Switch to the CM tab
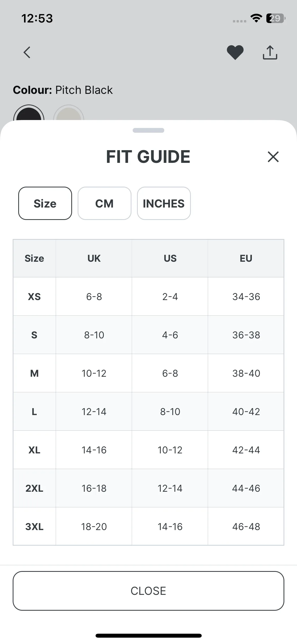The width and height of the screenshot is (297, 644). (105, 203)
